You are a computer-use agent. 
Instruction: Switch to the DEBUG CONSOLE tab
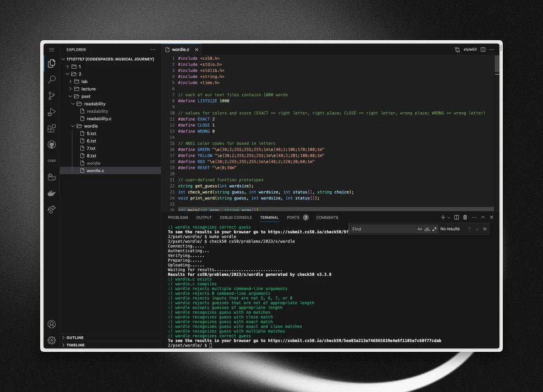pyautogui.click(x=236, y=217)
